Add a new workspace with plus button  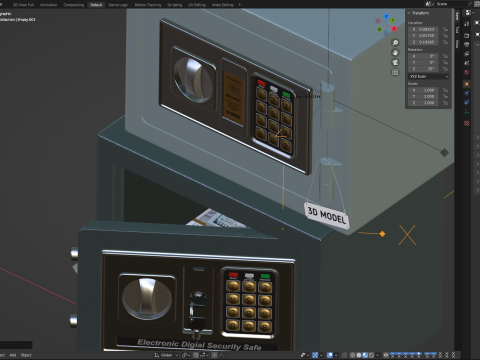(x=239, y=5)
